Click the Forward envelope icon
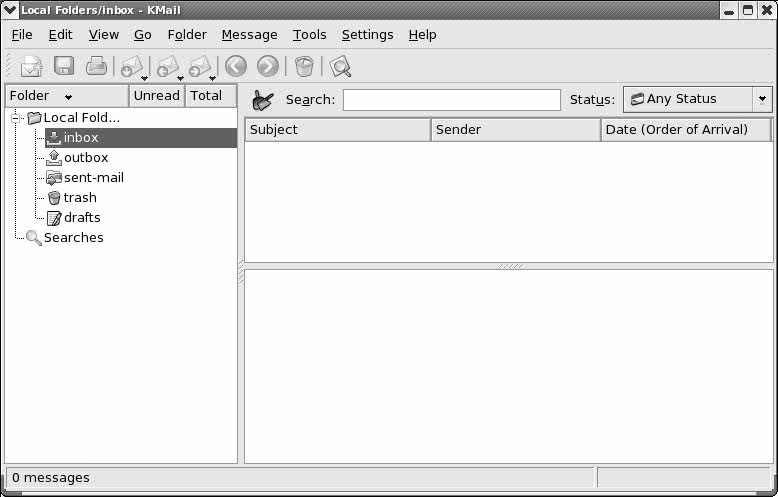The image size is (778, 497). pyautogui.click(x=199, y=66)
